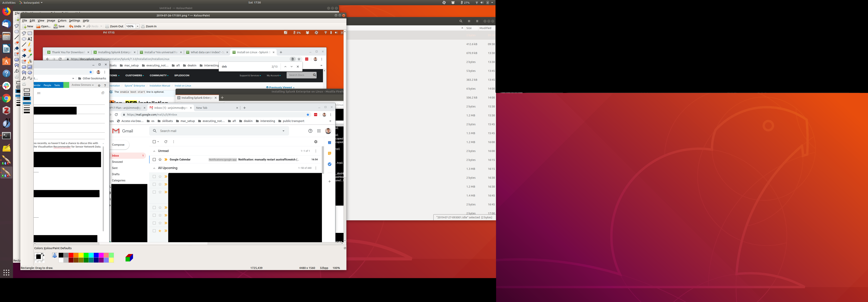Open the Image menu
Viewport: 868px width, 302px height.
pyautogui.click(x=51, y=21)
